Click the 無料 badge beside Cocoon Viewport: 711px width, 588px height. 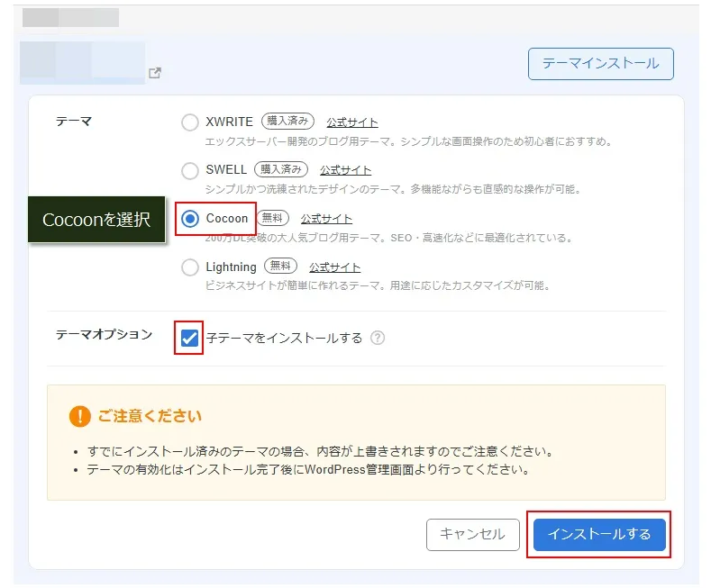pos(273,218)
